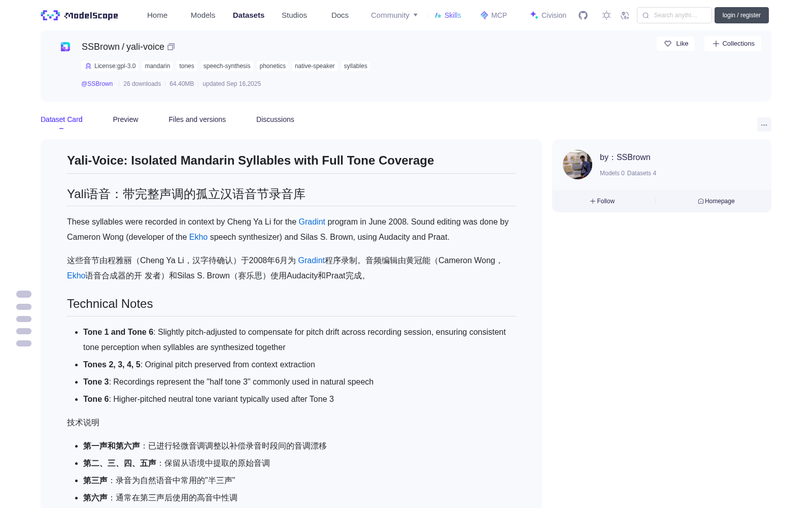The width and height of the screenshot is (812, 508).
Task: Click the phonetics tag
Action: tap(273, 66)
